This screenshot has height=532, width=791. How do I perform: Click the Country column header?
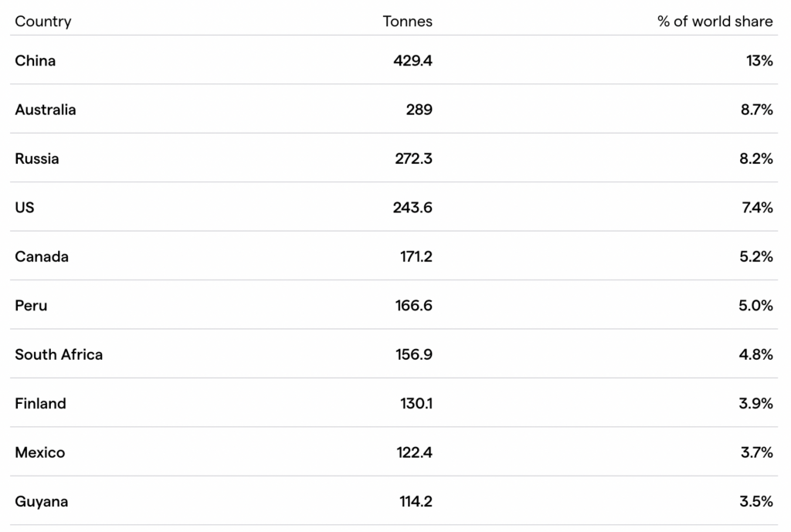43,21
